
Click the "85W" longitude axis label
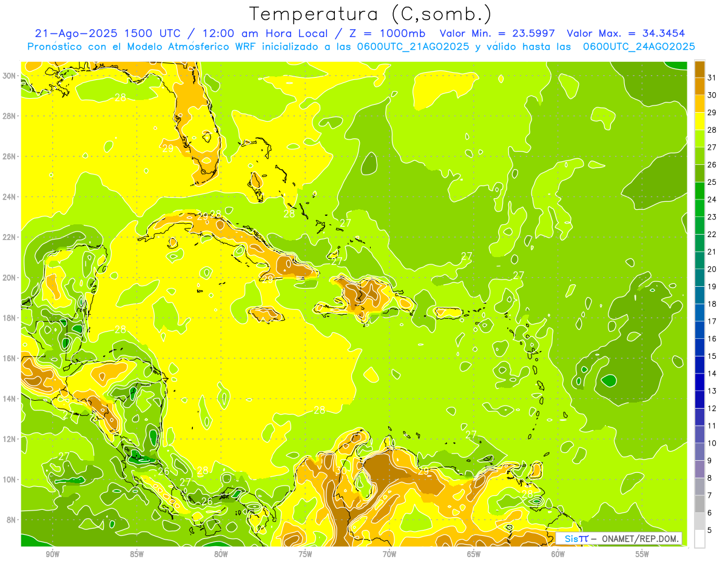pyautogui.click(x=136, y=554)
